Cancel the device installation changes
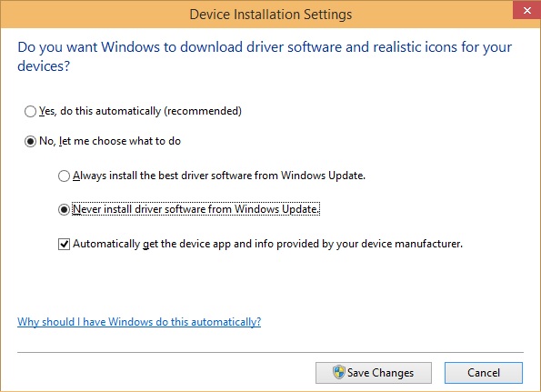The height and width of the screenshot is (392, 541). point(484,373)
